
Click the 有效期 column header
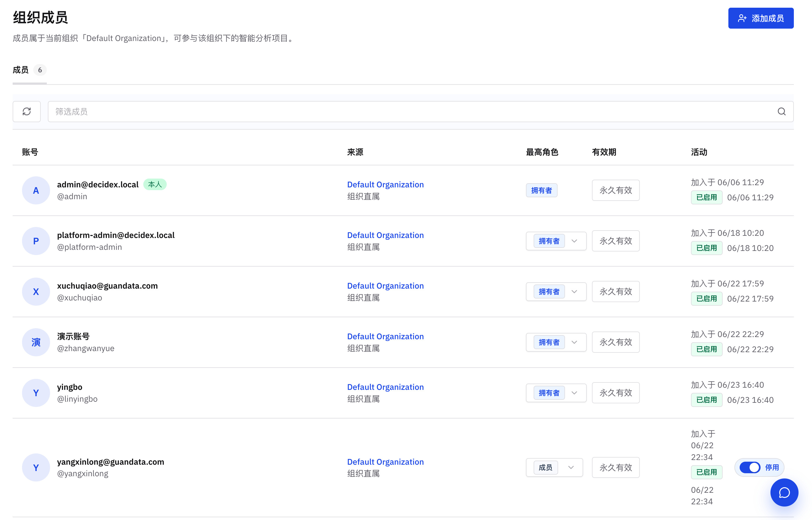tap(604, 152)
